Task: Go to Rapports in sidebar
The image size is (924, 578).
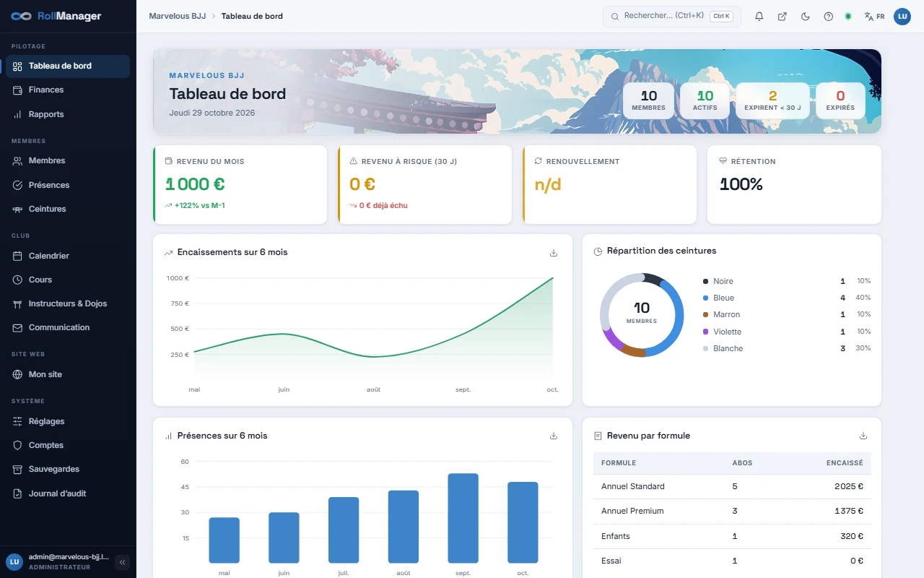Action: (68, 114)
